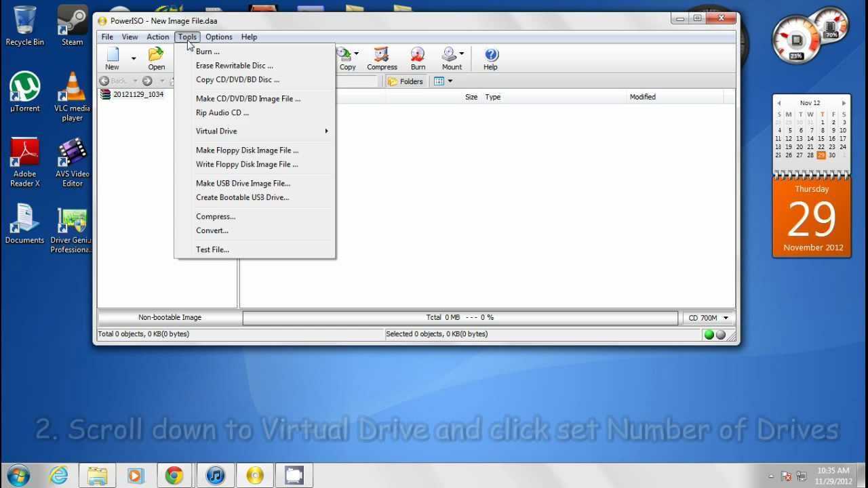Open the View menu
Screen dimensions: 868x488
[130, 37]
